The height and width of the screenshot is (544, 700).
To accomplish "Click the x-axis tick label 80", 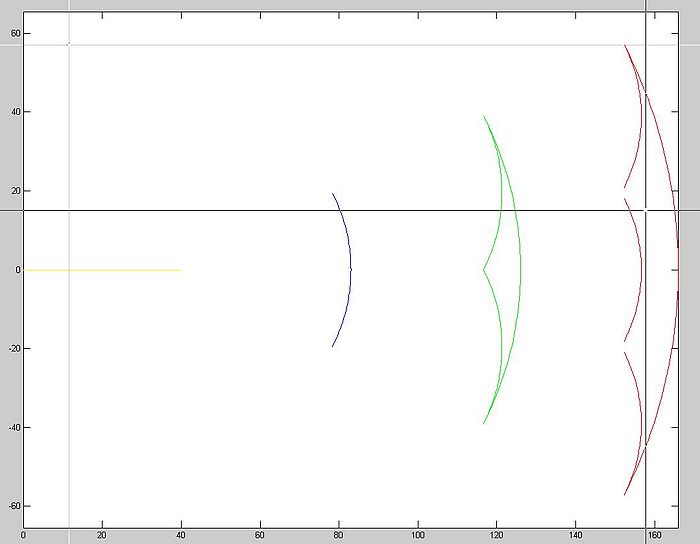I will point(339,536).
